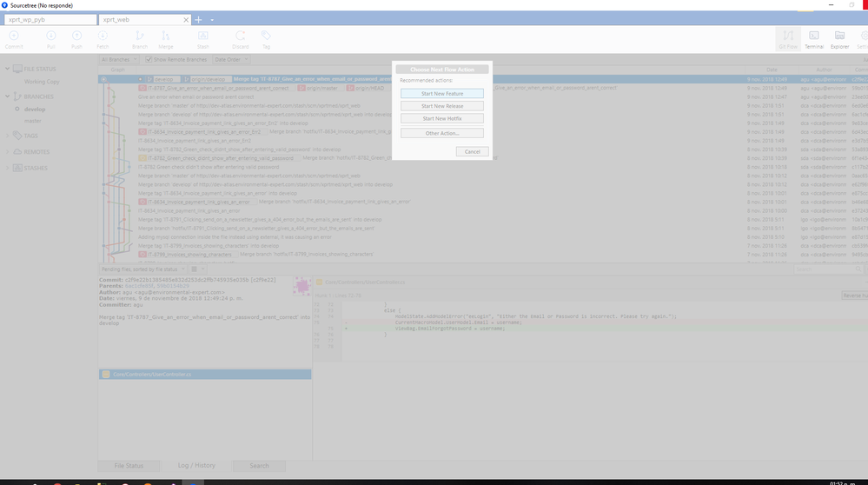The image size is (868, 485).
Task: Open the Pending files sort dropdown
Action: 142,269
